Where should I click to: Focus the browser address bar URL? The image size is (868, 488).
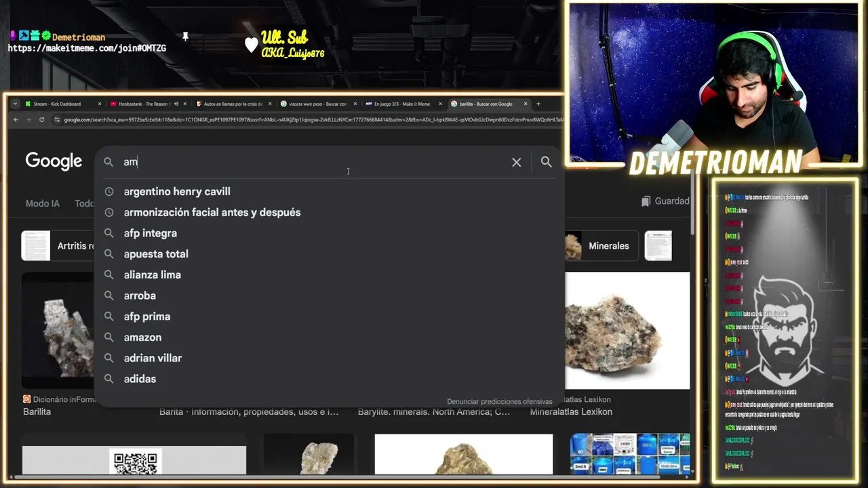pyautogui.click(x=312, y=120)
